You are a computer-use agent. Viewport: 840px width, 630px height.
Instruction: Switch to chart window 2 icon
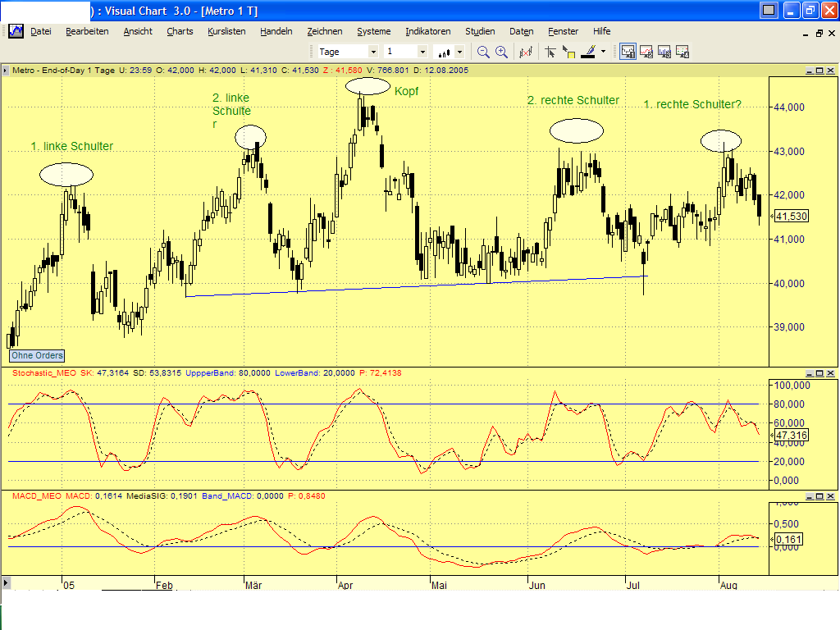(x=648, y=51)
